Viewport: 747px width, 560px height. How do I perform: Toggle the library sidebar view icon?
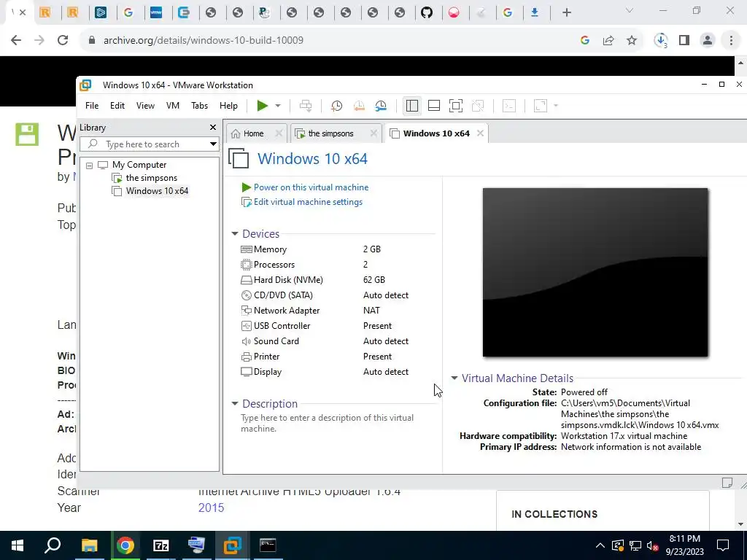[412, 106]
